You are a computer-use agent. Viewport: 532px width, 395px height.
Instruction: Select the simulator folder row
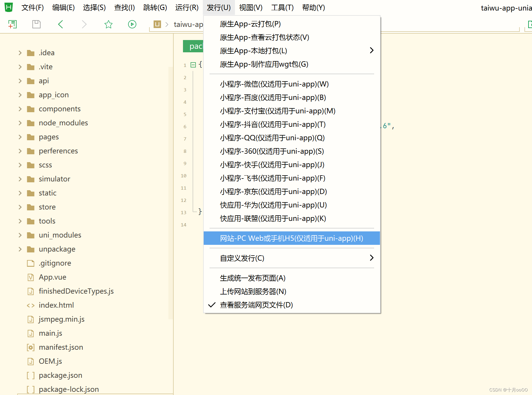(x=87, y=179)
